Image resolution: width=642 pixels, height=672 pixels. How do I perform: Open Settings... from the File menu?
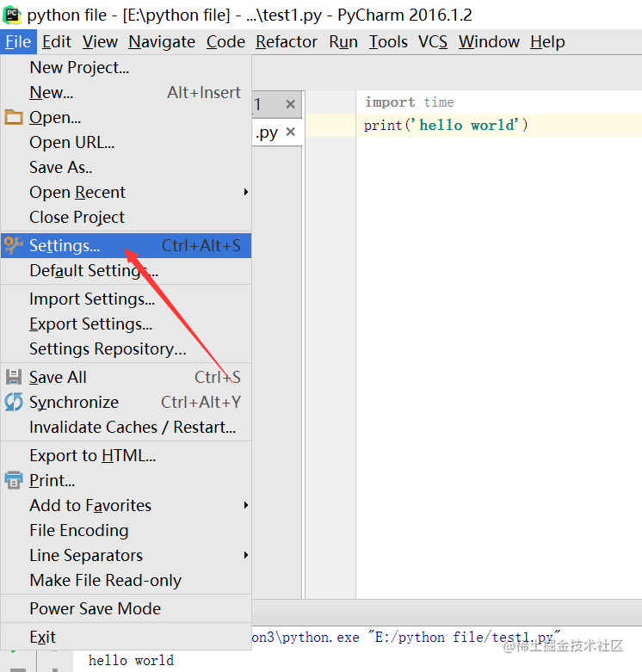(x=126, y=245)
